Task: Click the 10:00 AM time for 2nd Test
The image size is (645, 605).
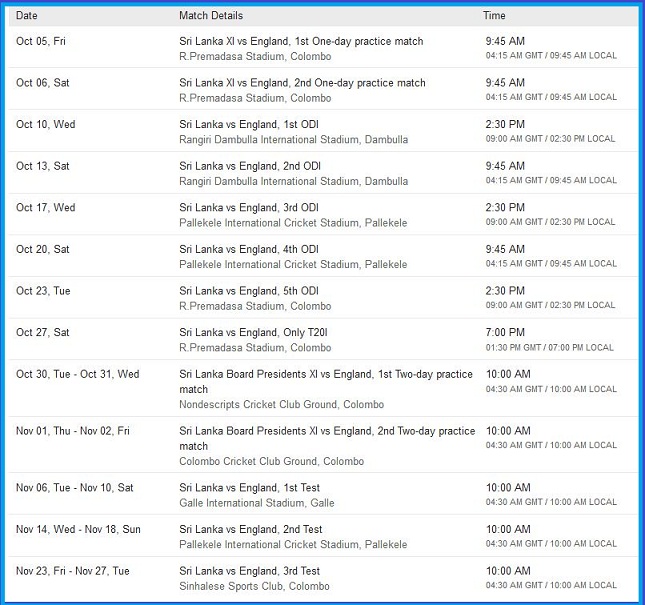Action: pyautogui.click(x=508, y=529)
